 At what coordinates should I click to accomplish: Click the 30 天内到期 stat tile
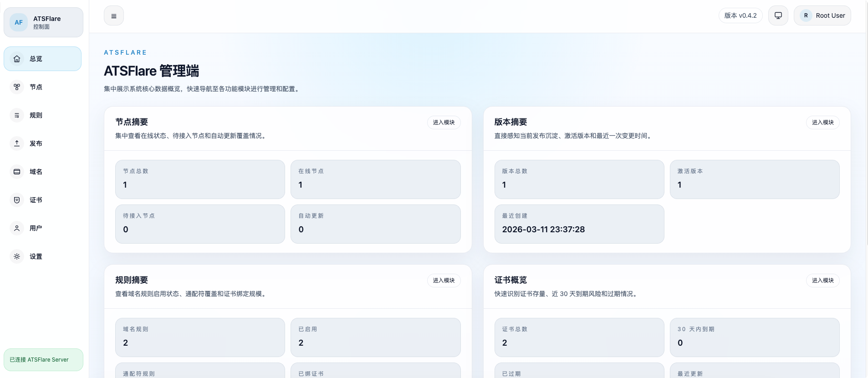point(755,337)
